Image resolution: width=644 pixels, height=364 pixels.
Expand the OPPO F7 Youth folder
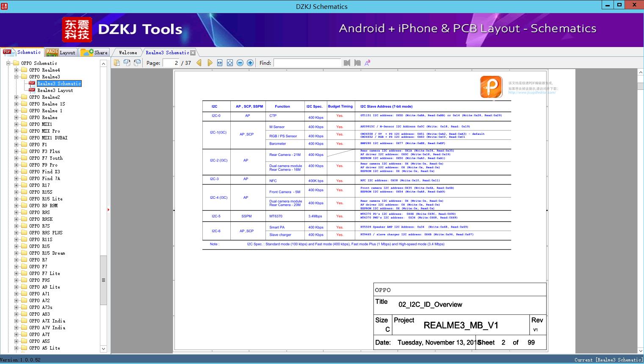tap(16, 158)
